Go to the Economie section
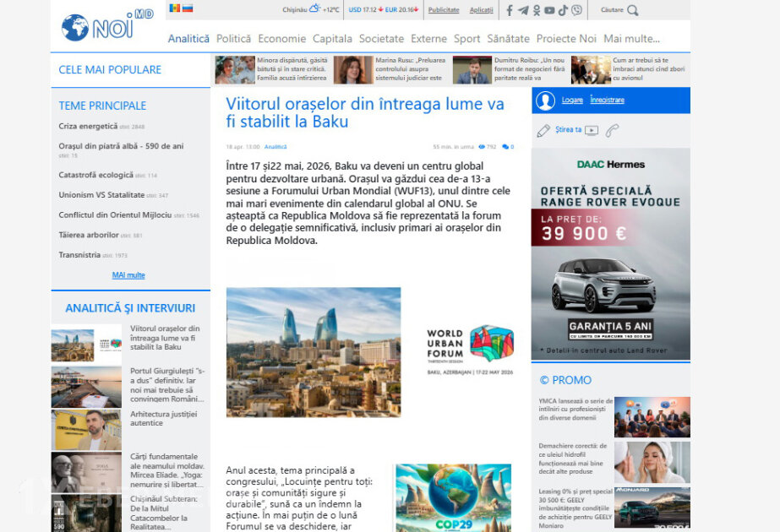This screenshot has height=532, width=780. pyautogui.click(x=281, y=39)
